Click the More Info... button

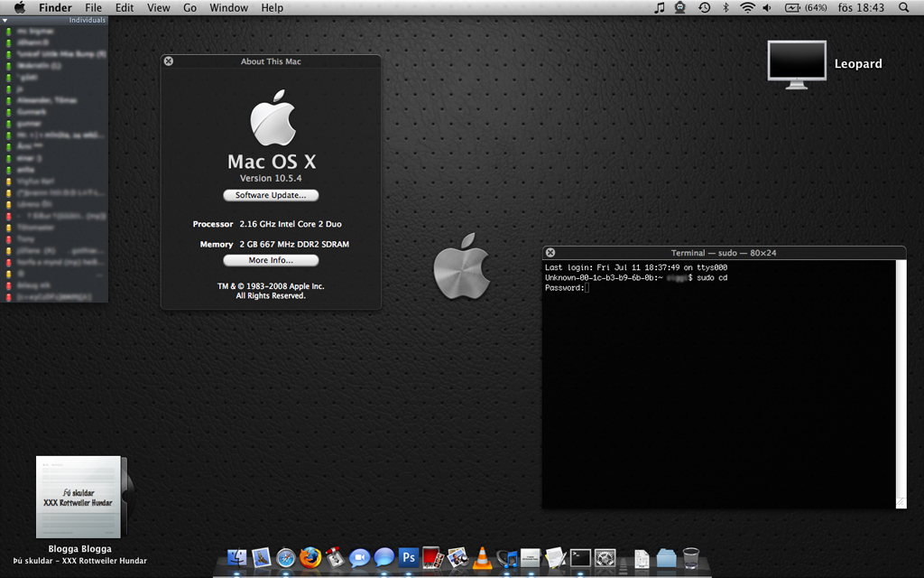point(271,260)
